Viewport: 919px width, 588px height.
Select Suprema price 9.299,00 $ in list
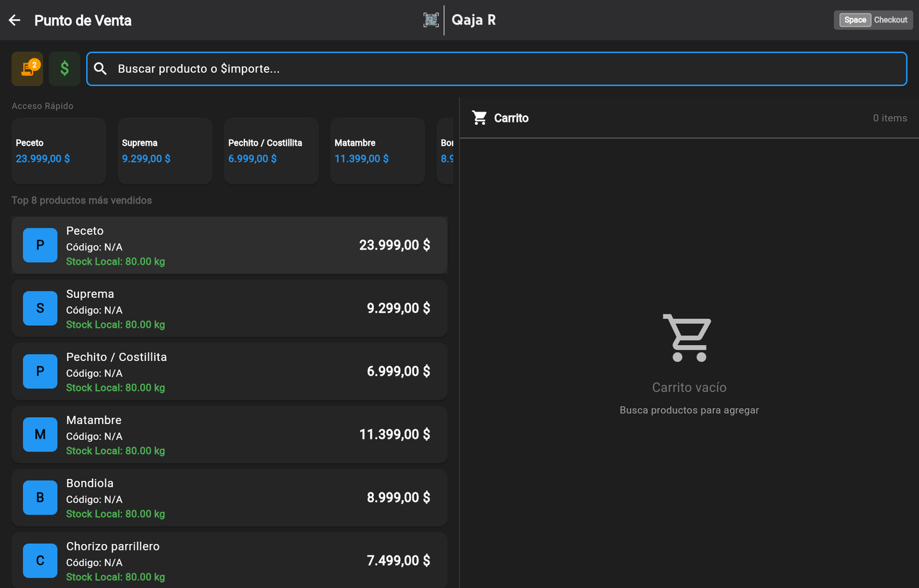coord(398,308)
